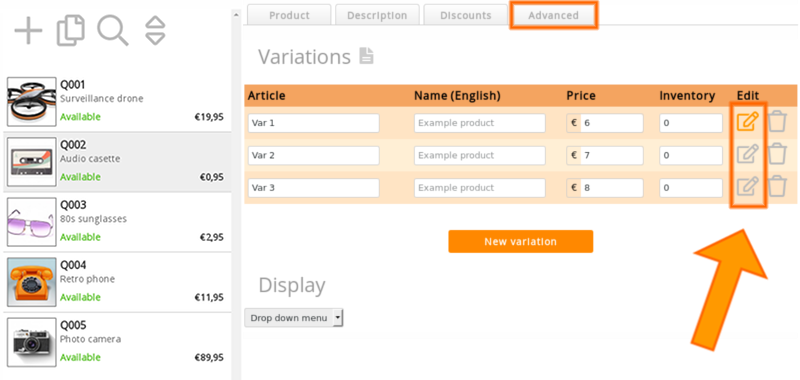Screen dimensions: 800x380
Task: Click the €19,95 price text
Action: tap(209, 117)
